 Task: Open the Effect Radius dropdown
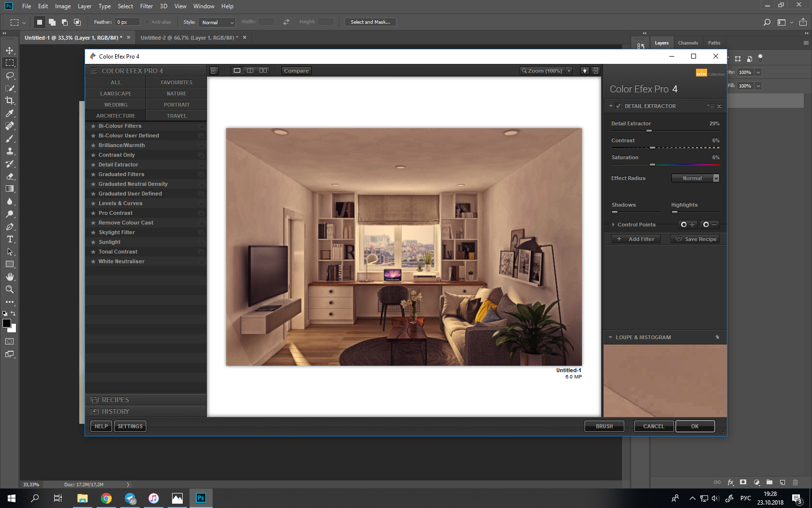click(x=696, y=178)
